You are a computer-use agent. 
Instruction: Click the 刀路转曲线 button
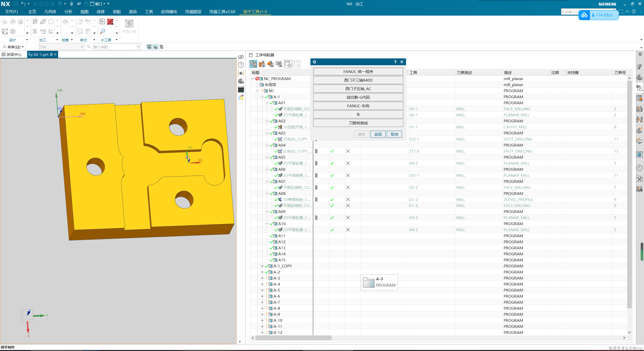click(358, 123)
